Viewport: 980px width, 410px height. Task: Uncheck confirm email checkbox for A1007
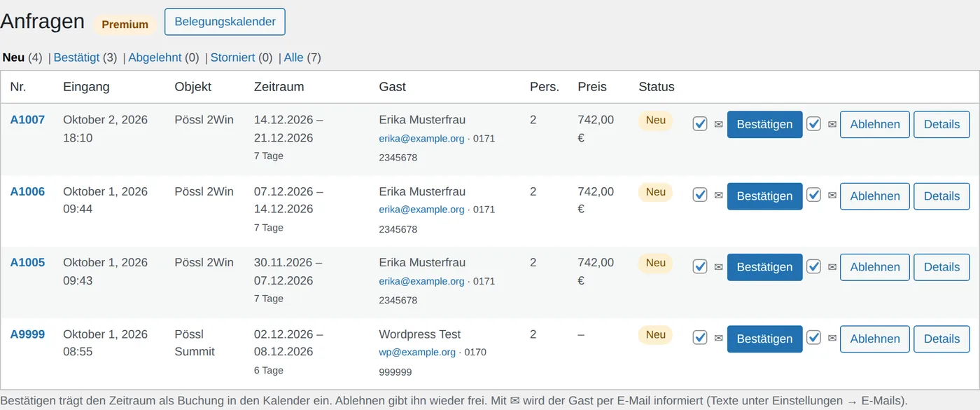(700, 124)
